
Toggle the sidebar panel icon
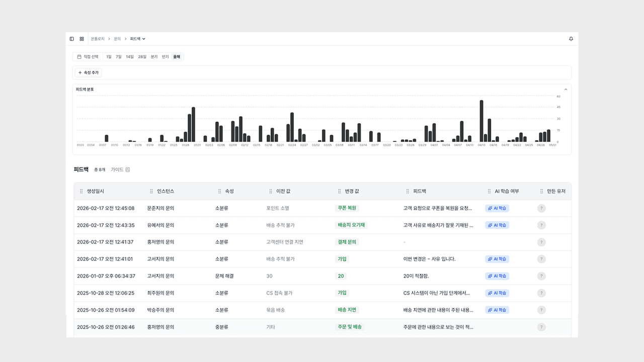(71, 39)
